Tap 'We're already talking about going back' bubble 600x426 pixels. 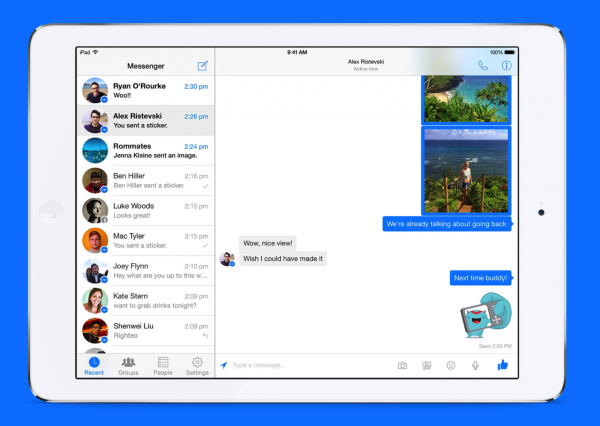(x=447, y=224)
